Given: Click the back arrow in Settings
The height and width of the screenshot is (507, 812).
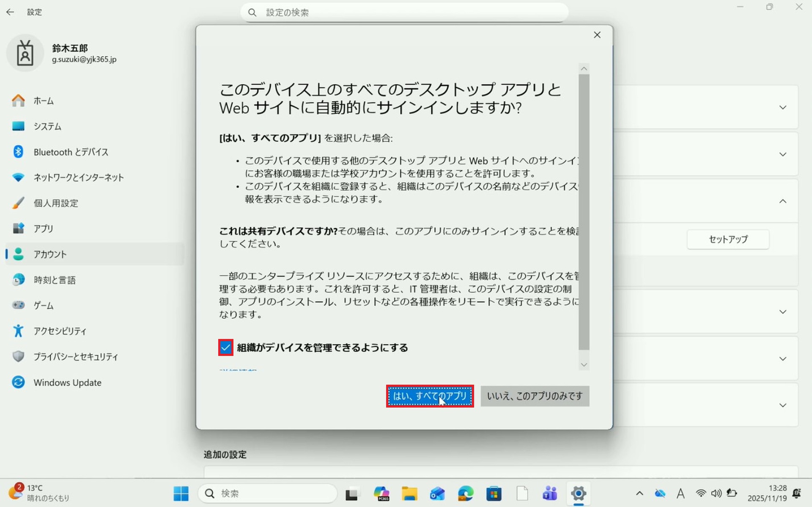Looking at the screenshot, I should pos(10,12).
